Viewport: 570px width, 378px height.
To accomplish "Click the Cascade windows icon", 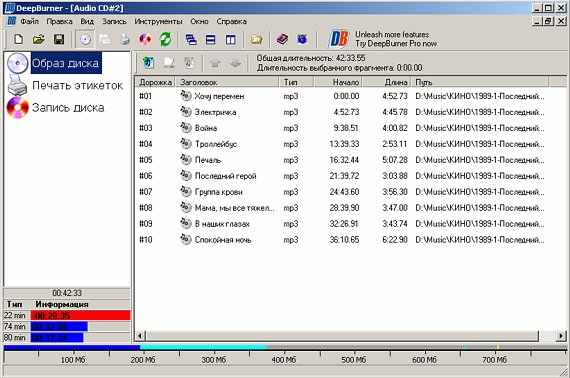I will click(191, 39).
